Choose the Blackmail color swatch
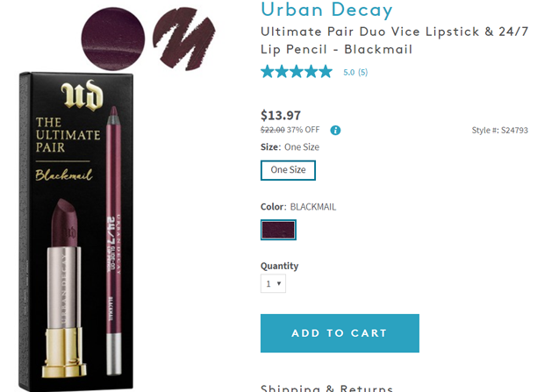The width and height of the screenshot is (537, 392). (278, 230)
